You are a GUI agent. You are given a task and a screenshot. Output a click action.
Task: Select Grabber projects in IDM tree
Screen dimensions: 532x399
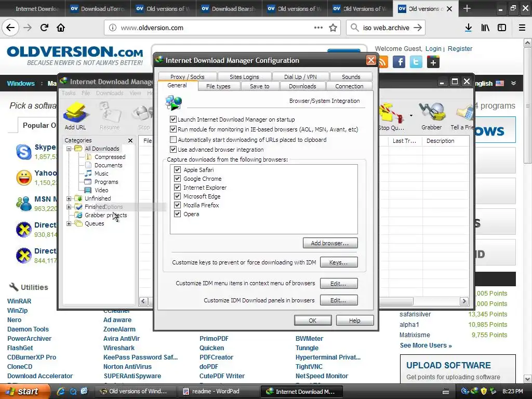[x=105, y=215]
